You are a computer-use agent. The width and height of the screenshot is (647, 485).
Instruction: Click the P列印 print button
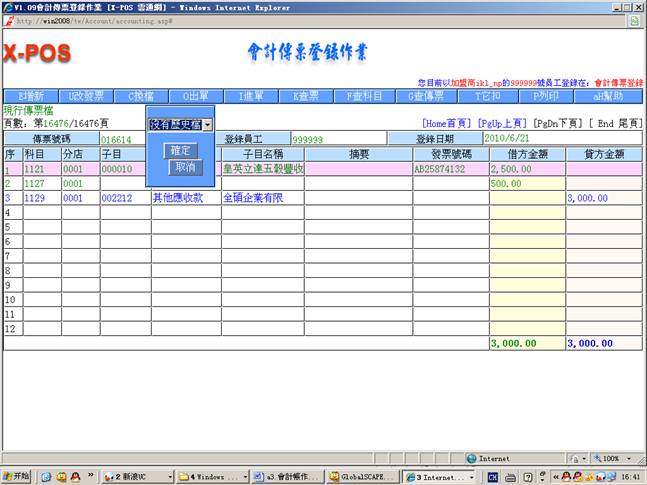click(546, 96)
